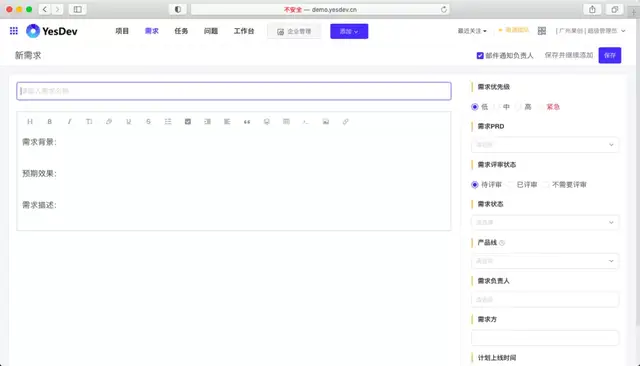Image resolution: width=640 pixels, height=366 pixels.
Task: Uncheck 邮件通知负责人 checkbox
Action: pos(480,55)
